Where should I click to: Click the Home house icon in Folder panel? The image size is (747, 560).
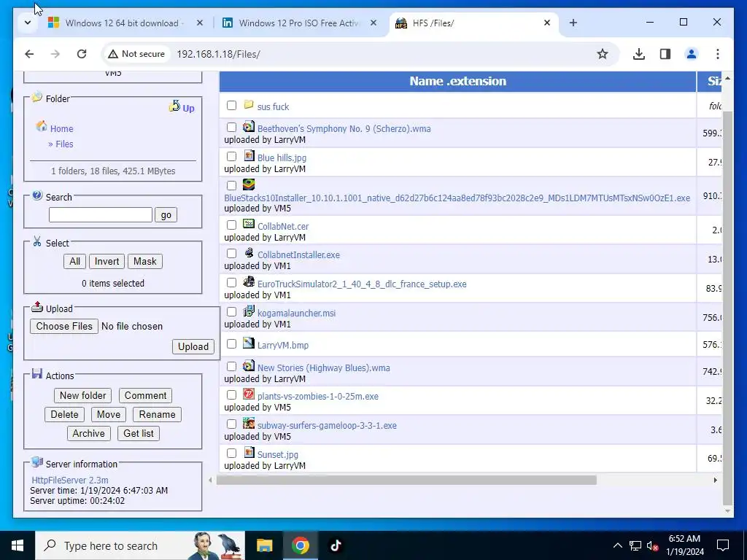[42, 126]
